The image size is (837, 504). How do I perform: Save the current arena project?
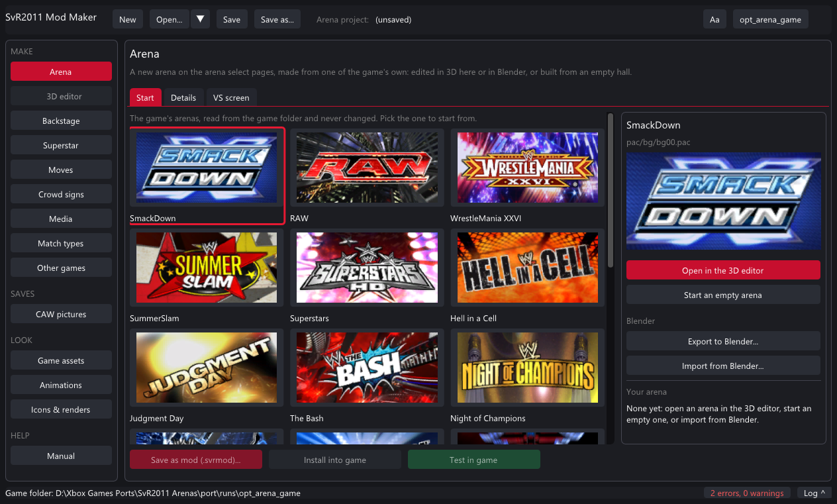[x=232, y=19]
